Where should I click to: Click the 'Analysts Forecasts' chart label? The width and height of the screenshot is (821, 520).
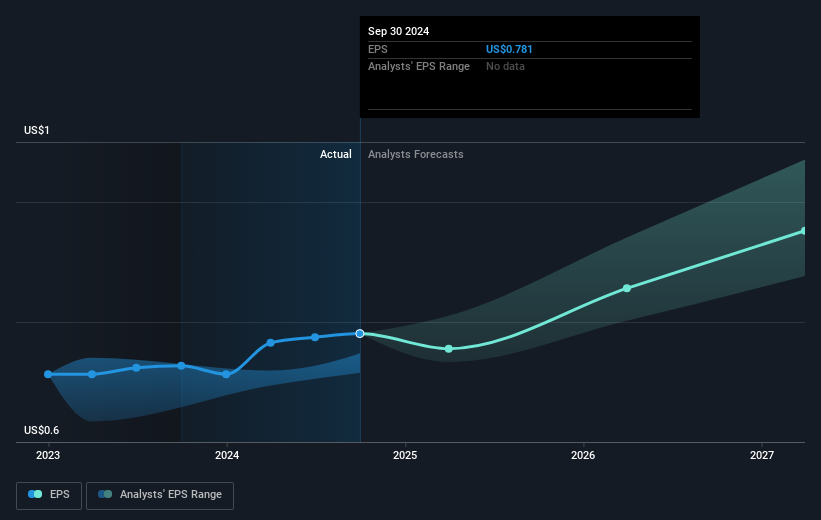coord(416,154)
